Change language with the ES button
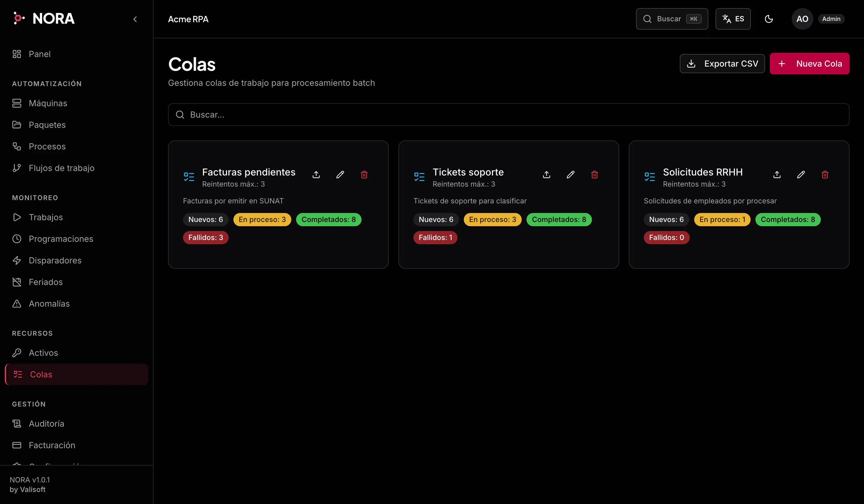This screenshot has height=504, width=864. pos(733,19)
